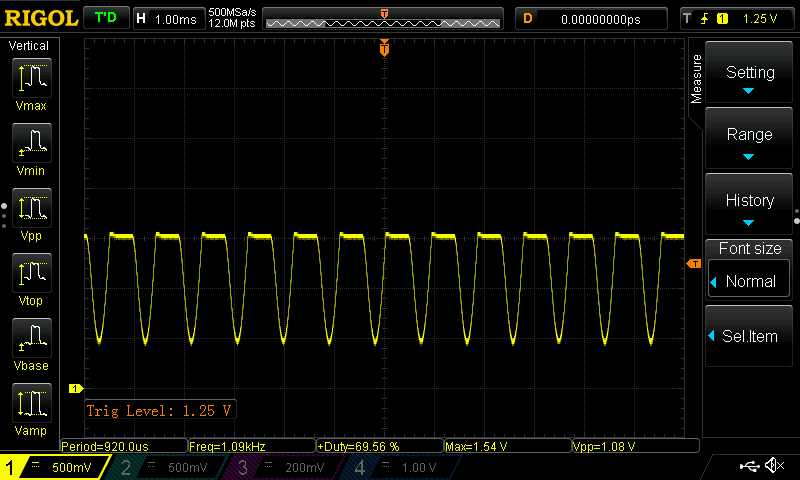Screen dimensions: 800x480
Task: Click the RIGOL logo
Action: click(41, 18)
